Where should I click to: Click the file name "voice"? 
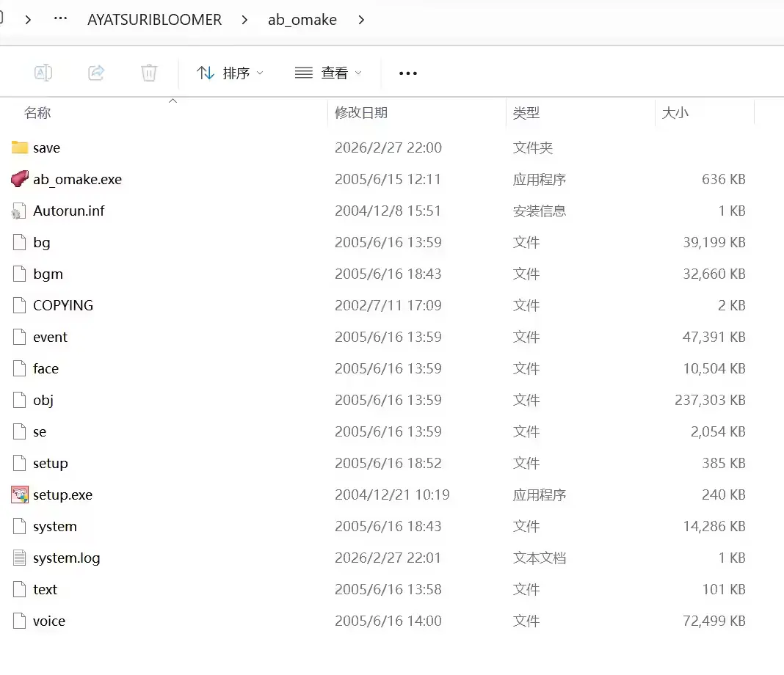(49, 621)
